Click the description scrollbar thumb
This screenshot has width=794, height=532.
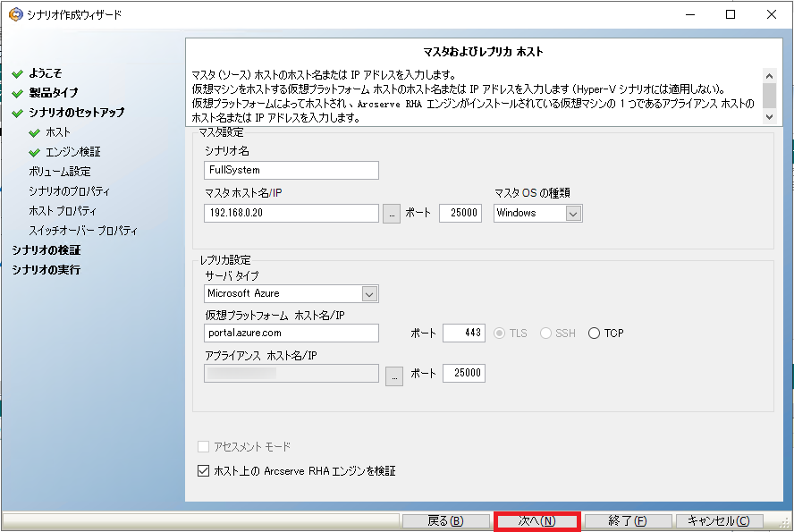tap(769, 96)
